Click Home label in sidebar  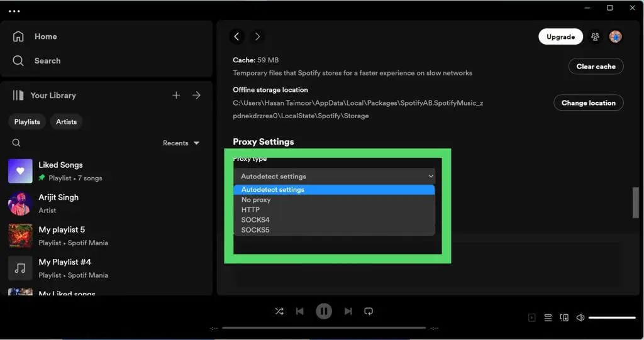coord(45,36)
